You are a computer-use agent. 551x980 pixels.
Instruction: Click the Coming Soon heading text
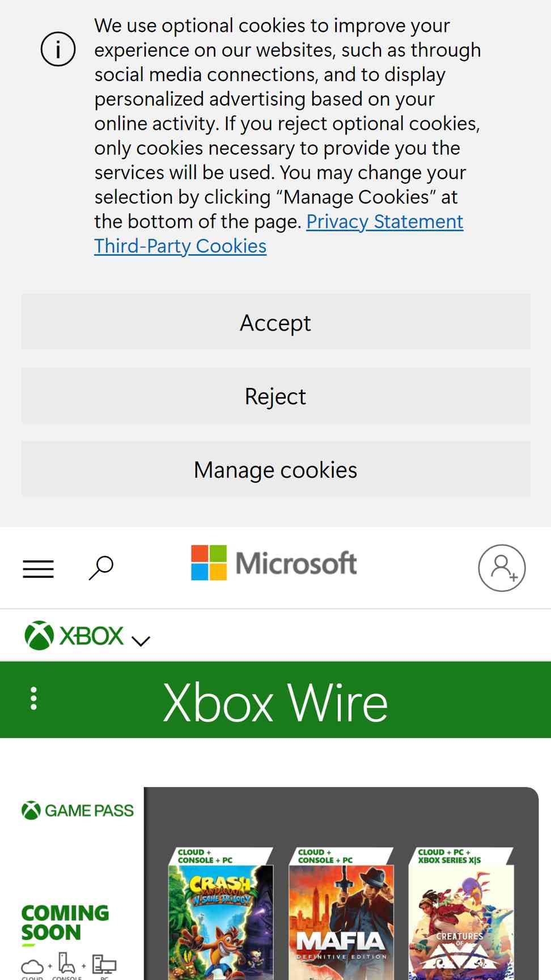(x=65, y=923)
